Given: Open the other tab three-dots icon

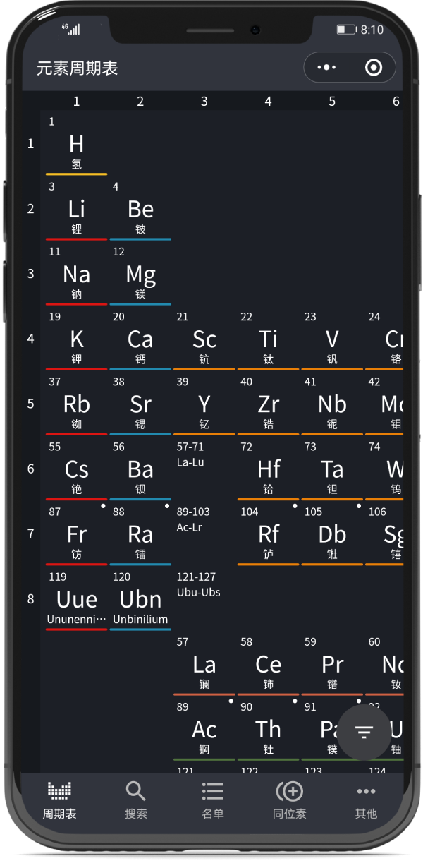Looking at the screenshot, I should pyautogui.click(x=366, y=791).
